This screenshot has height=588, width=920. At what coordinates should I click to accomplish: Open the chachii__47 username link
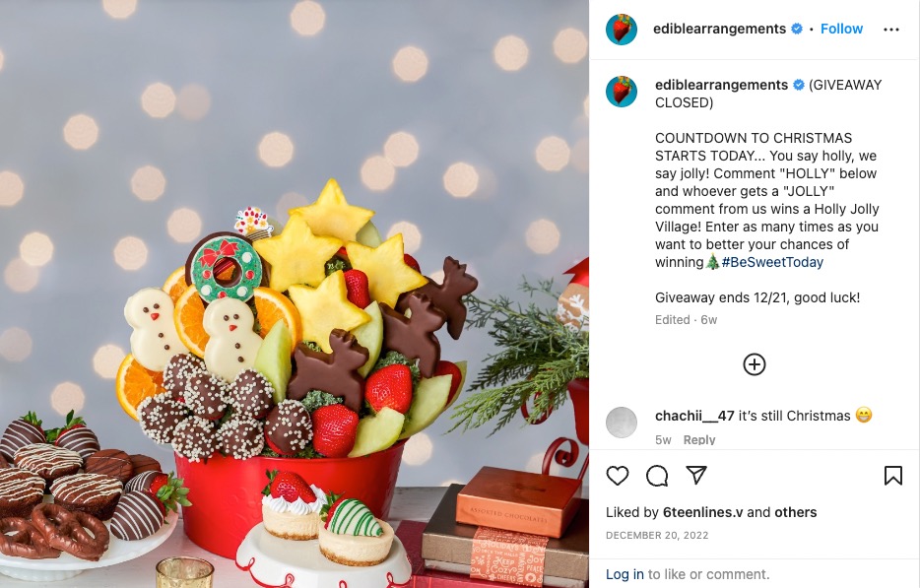click(x=694, y=416)
